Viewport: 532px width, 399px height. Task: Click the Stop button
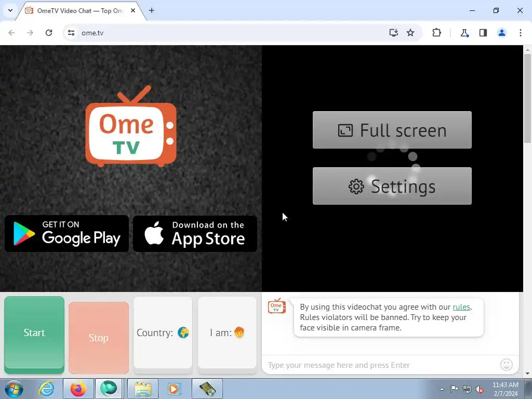98,338
